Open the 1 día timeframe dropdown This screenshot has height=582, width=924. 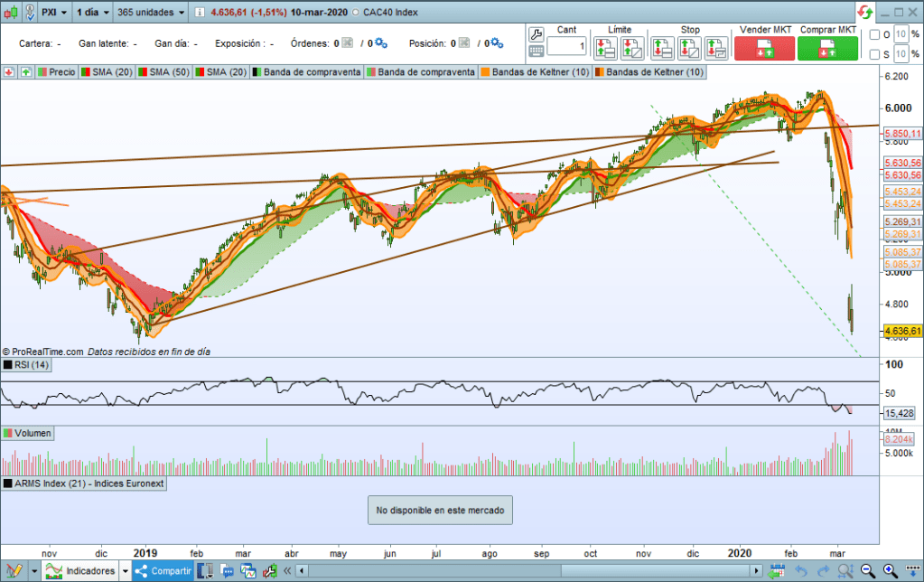click(92, 14)
